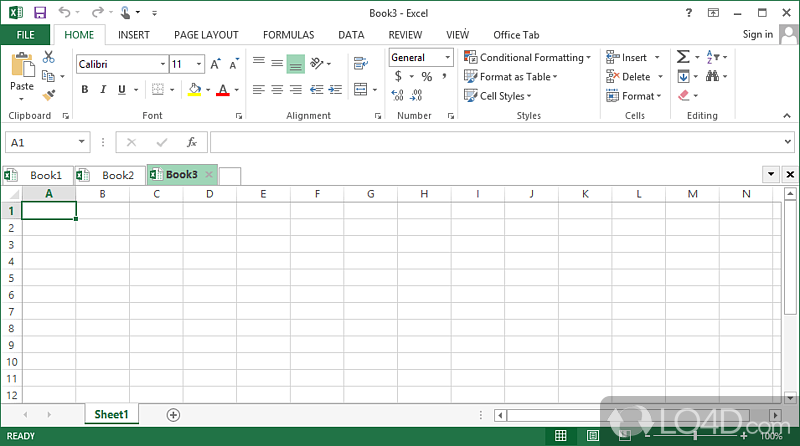Open the General number format dropdown
Screen dimensions: 800x446
tap(447, 57)
